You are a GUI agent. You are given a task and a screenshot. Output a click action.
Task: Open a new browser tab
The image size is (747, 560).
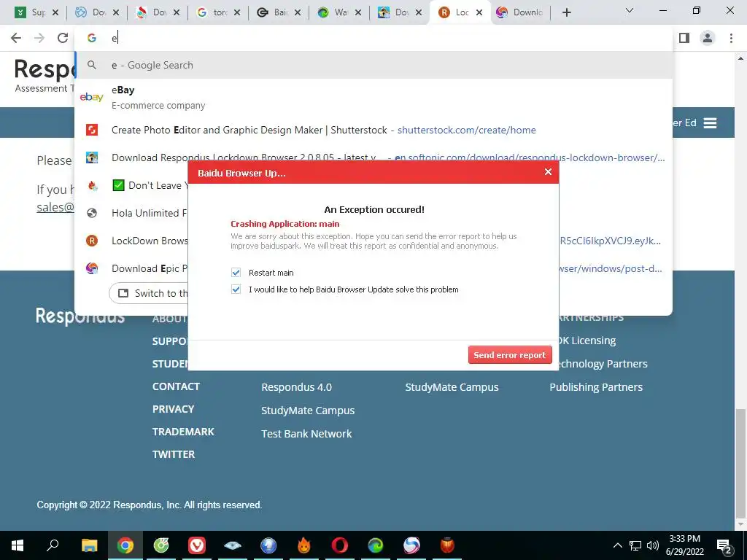pyautogui.click(x=566, y=12)
